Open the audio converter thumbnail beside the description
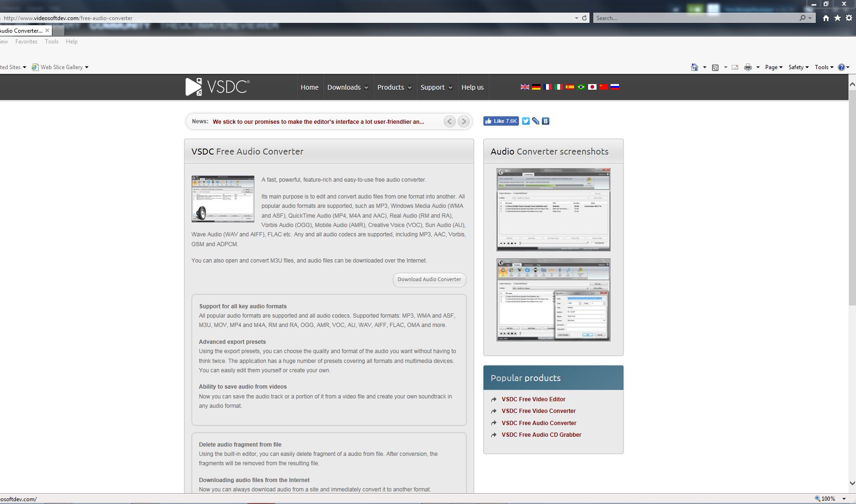 pyautogui.click(x=223, y=199)
